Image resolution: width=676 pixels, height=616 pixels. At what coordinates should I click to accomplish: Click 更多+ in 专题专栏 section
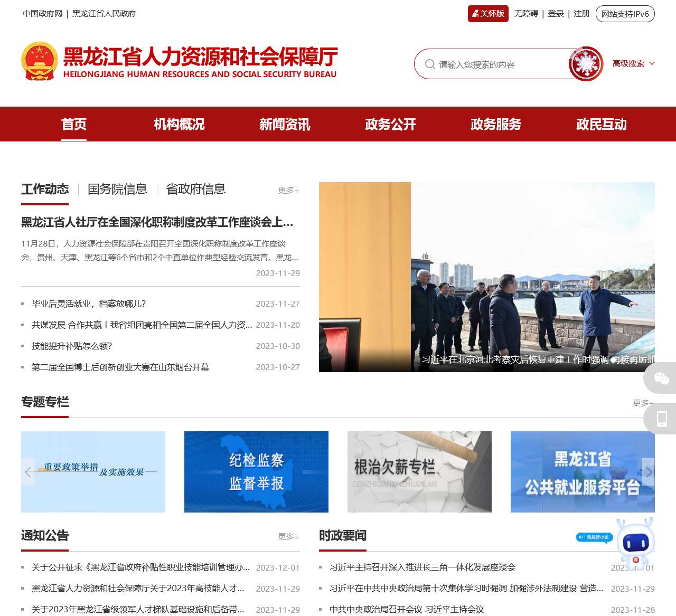(644, 403)
